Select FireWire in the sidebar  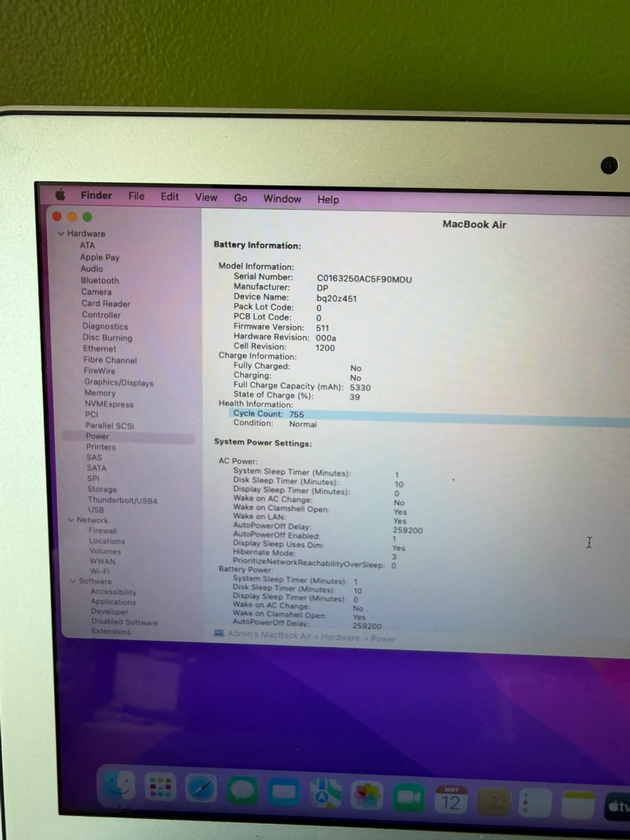pos(99,371)
